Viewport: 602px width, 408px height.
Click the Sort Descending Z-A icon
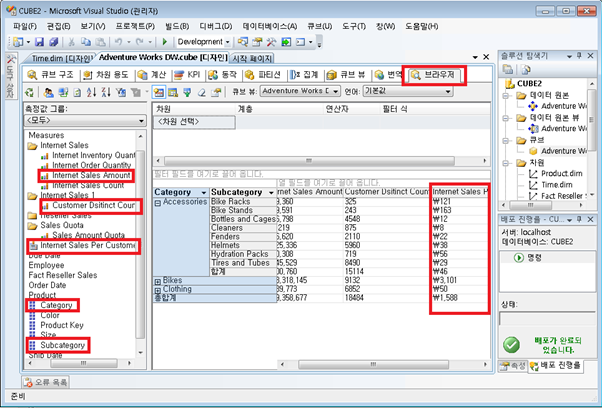pos(106,92)
